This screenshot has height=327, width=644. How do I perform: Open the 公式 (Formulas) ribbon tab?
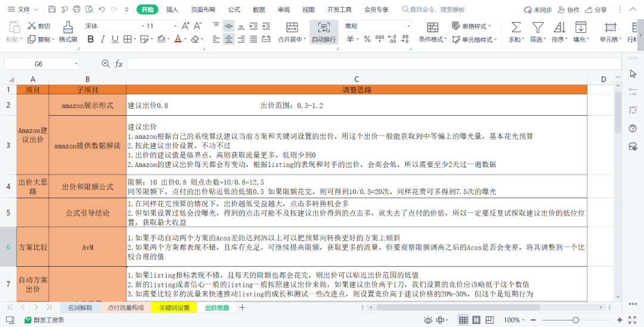point(234,10)
